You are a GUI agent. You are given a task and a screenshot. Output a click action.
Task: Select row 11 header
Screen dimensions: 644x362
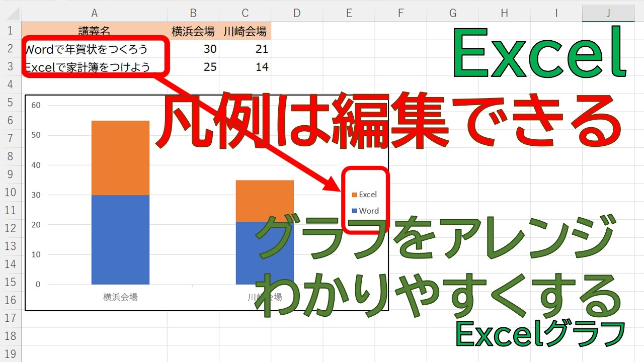pos(11,210)
